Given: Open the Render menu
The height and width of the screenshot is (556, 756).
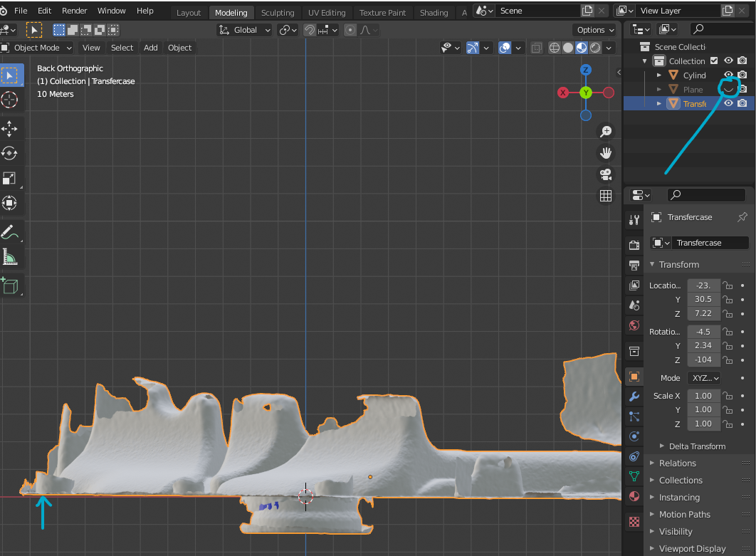Looking at the screenshot, I should pos(74,11).
